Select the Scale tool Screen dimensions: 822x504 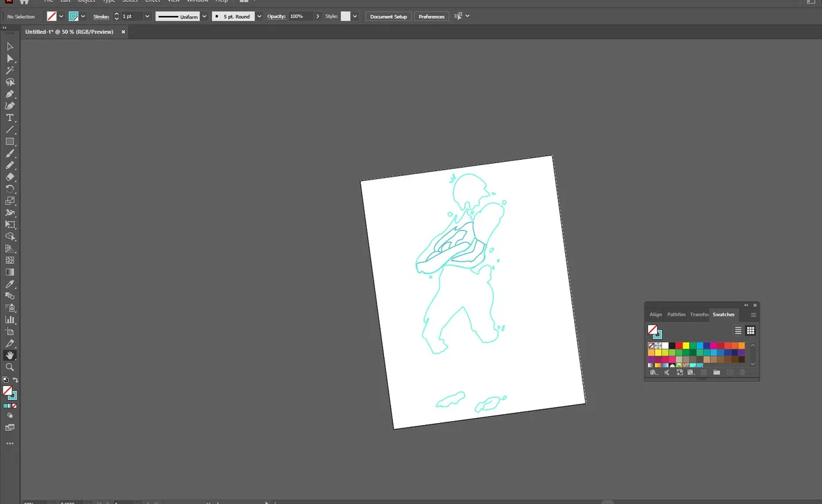10,201
